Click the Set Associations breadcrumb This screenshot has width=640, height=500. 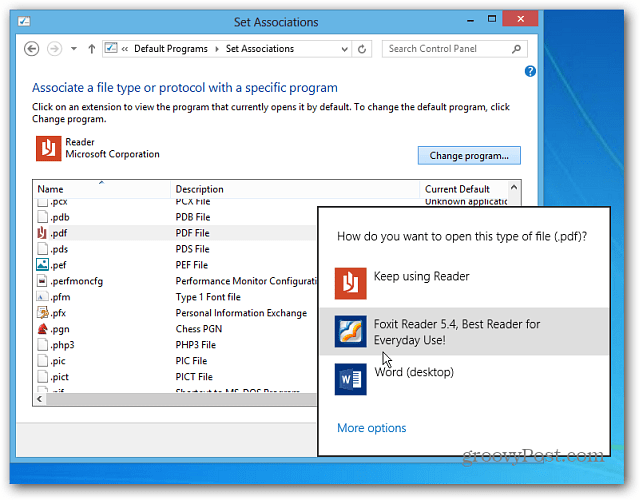(260, 49)
